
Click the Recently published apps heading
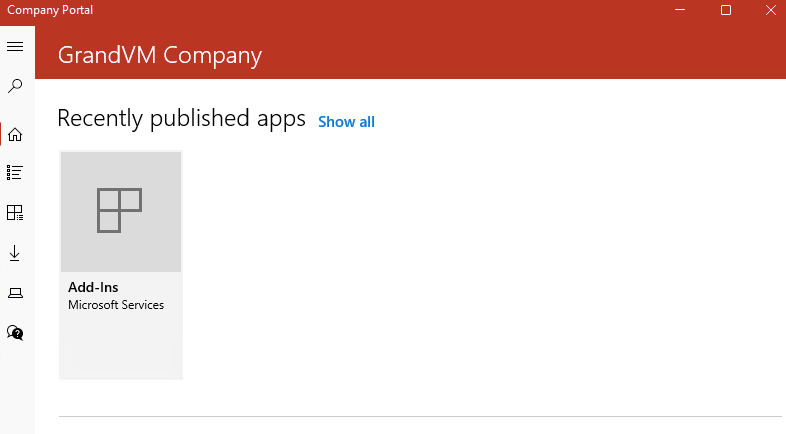tap(181, 119)
